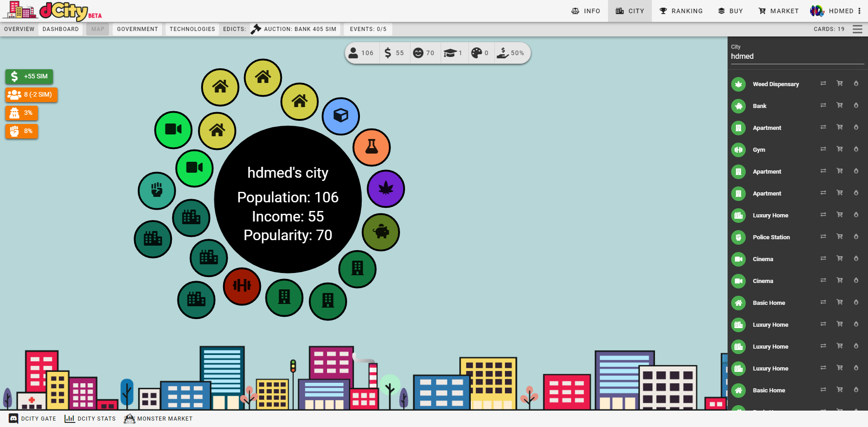Image resolution: width=868 pixels, height=427 pixels.
Task: Click the Weed Dispensary green leaf icon
Action: [x=738, y=84]
